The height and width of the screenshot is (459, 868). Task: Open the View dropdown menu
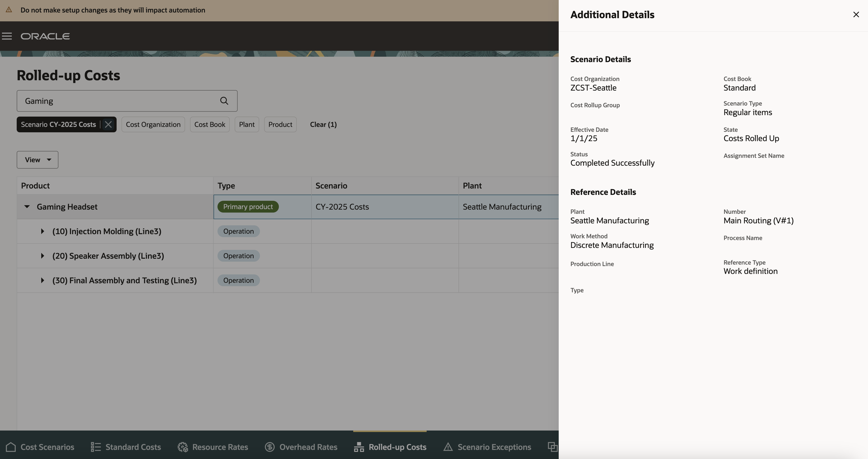[37, 160]
